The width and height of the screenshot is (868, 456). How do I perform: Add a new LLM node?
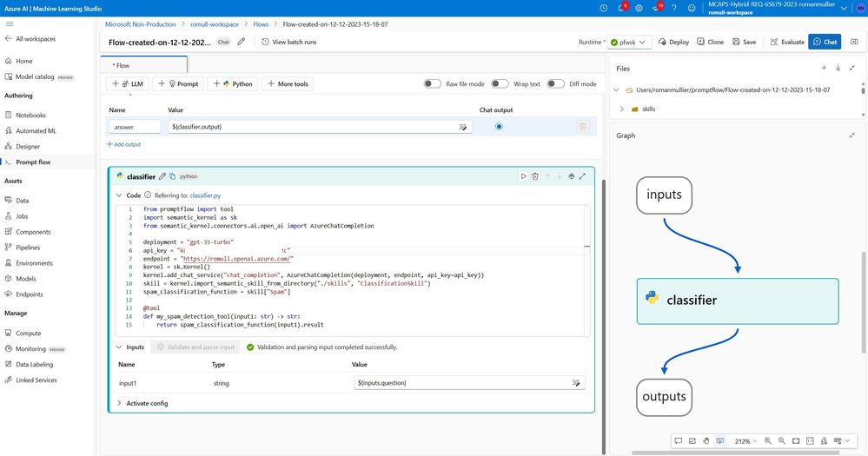tap(128, 84)
